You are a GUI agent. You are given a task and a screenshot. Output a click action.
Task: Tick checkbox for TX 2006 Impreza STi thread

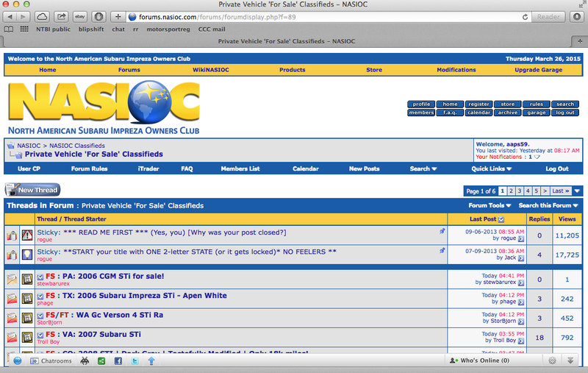tap(40, 296)
